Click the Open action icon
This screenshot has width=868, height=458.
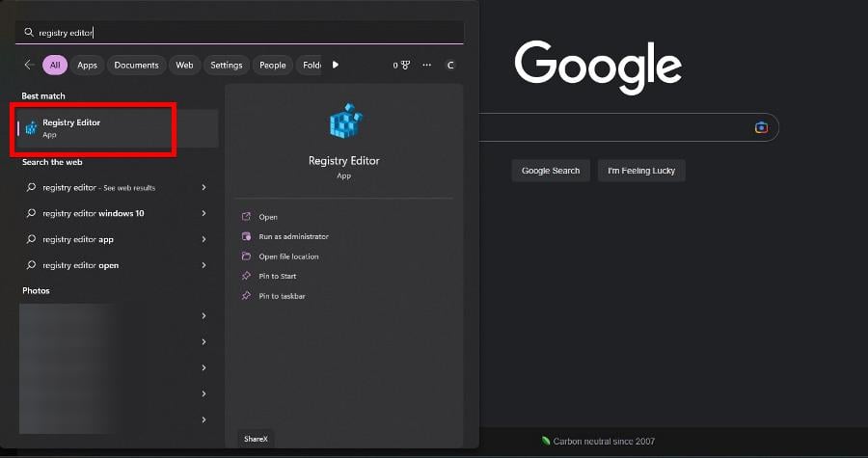coord(246,217)
